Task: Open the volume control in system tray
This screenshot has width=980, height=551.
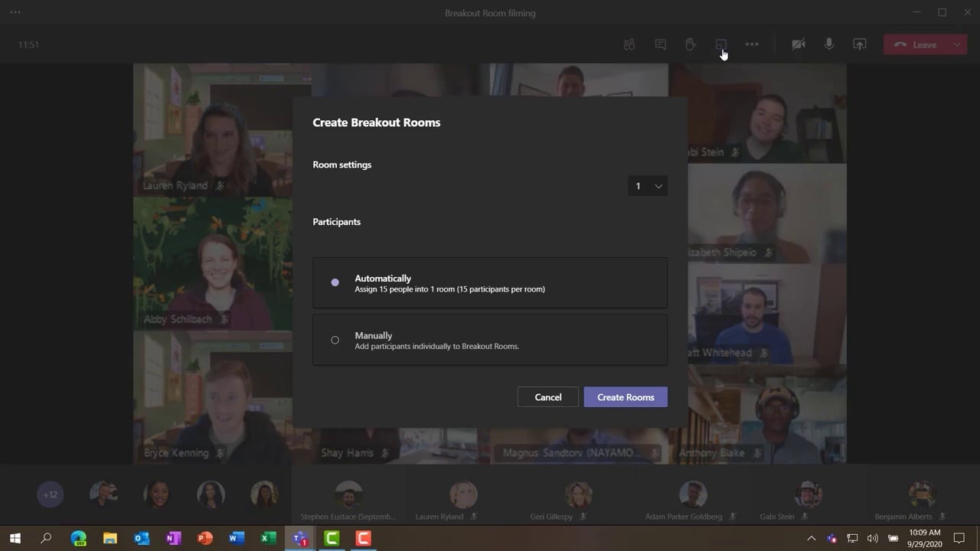Action: click(872, 538)
